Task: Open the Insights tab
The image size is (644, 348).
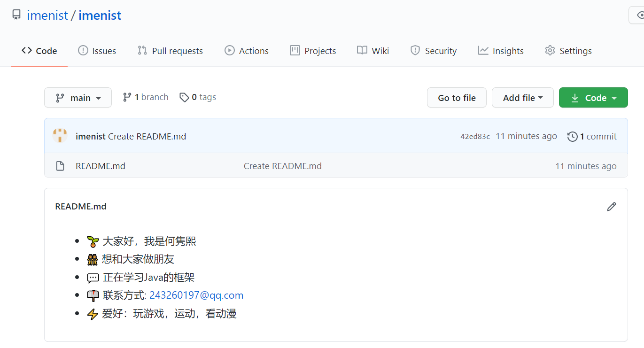Action: click(501, 51)
